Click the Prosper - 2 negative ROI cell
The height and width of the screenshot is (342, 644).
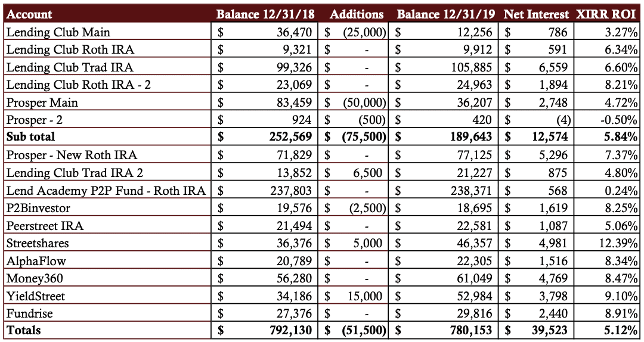pos(606,120)
